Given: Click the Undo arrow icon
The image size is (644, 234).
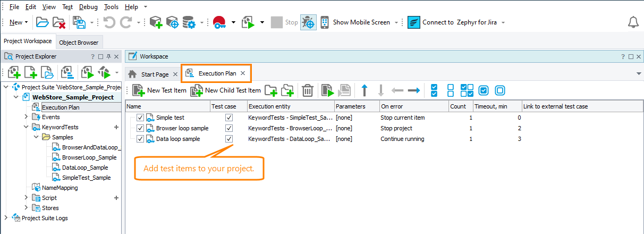Looking at the screenshot, I should click(x=109, y=22).
